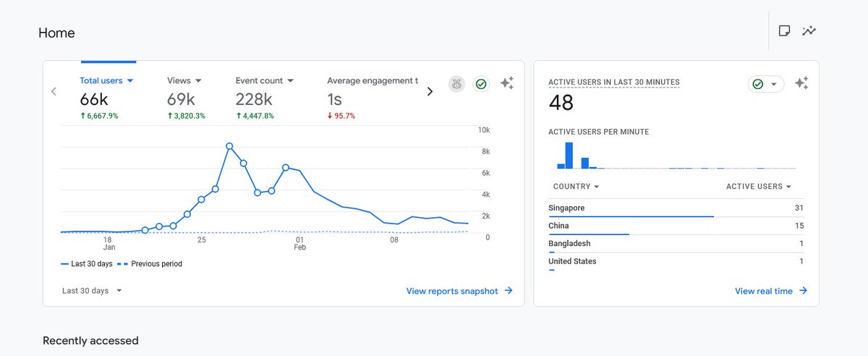Image resolution: width=868 pixels, height=356 pixels.
Task: Open the Active users column dropdown
Action: coord(759,187)
